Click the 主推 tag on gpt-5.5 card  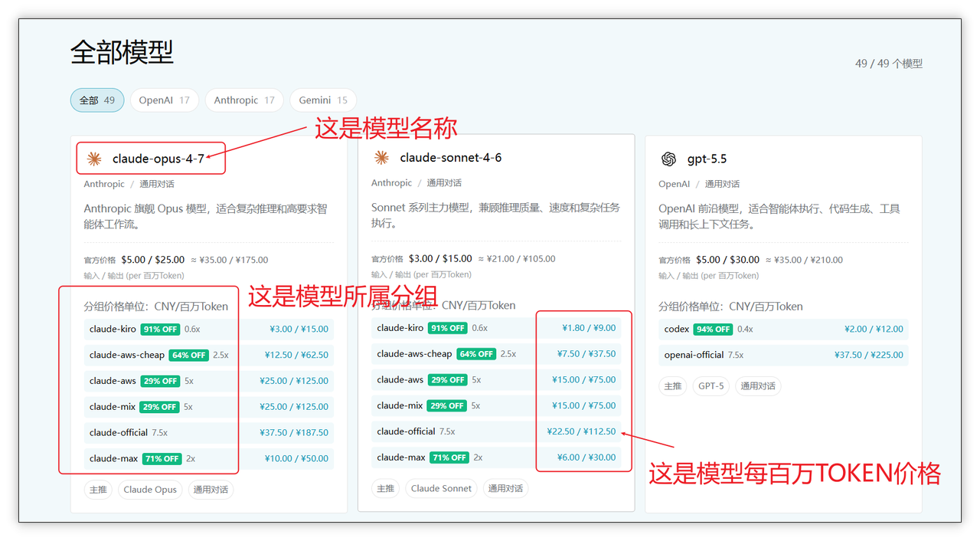click(x=673, y=386)
